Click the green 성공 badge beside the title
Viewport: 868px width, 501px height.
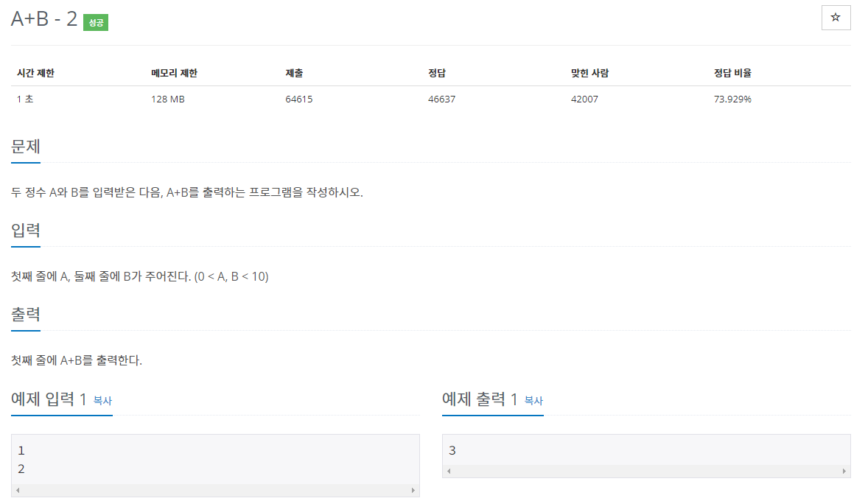point(95,23)
